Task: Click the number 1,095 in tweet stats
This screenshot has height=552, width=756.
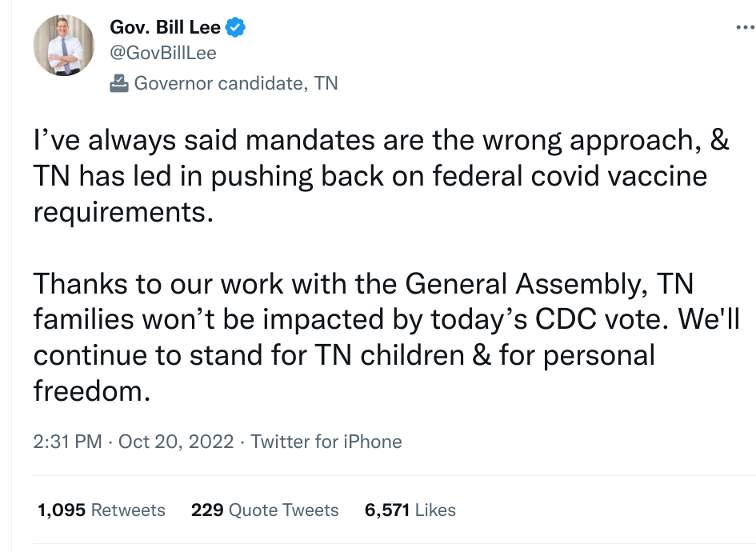Action: [x=62, y=510]
